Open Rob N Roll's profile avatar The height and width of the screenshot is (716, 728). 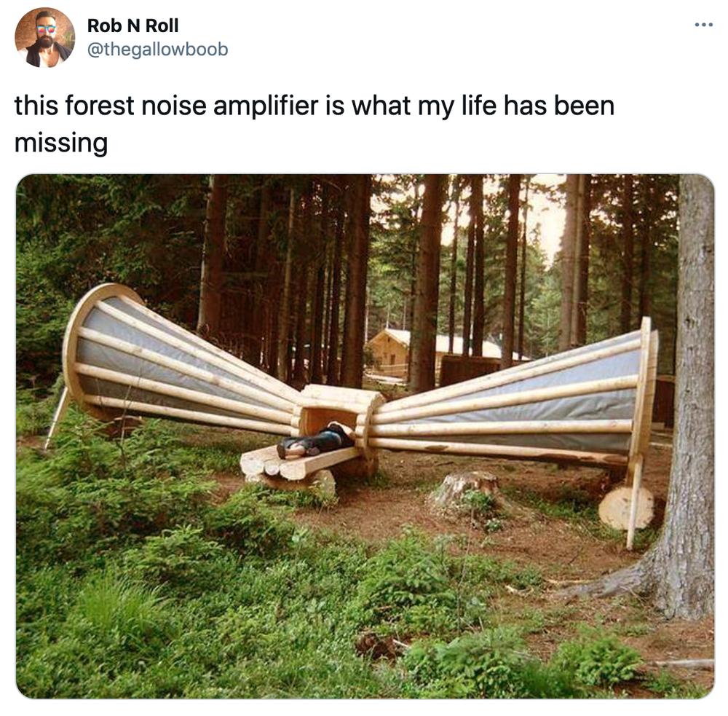pyautogui.click(x=44, y=38)
